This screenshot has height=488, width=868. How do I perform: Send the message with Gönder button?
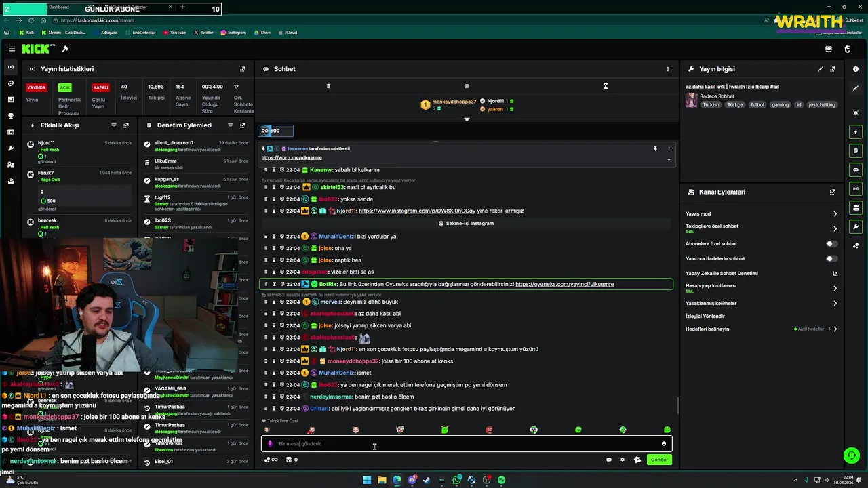coord(659,460)
